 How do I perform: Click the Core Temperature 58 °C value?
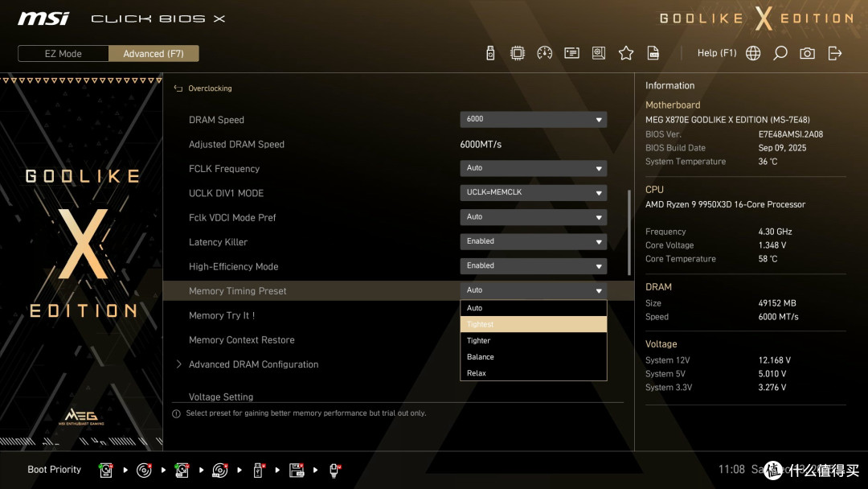point(768,259)
